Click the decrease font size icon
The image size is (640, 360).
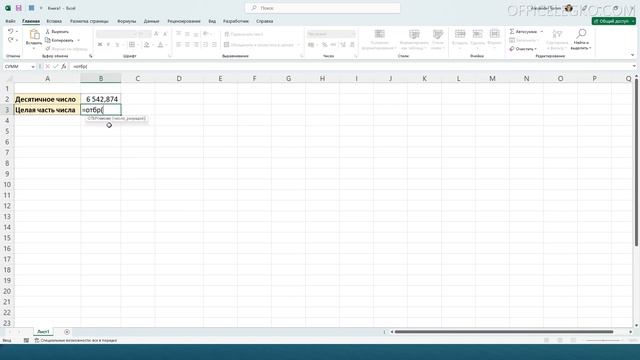coord(165,34)
